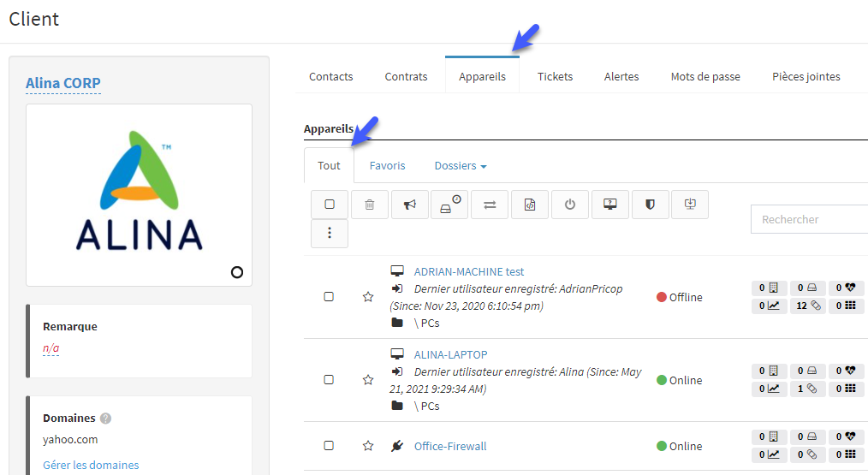The image size is (868, 475).
Task: Open the ADRIAN-MACHINE test device link
Action: coord(469,272)
